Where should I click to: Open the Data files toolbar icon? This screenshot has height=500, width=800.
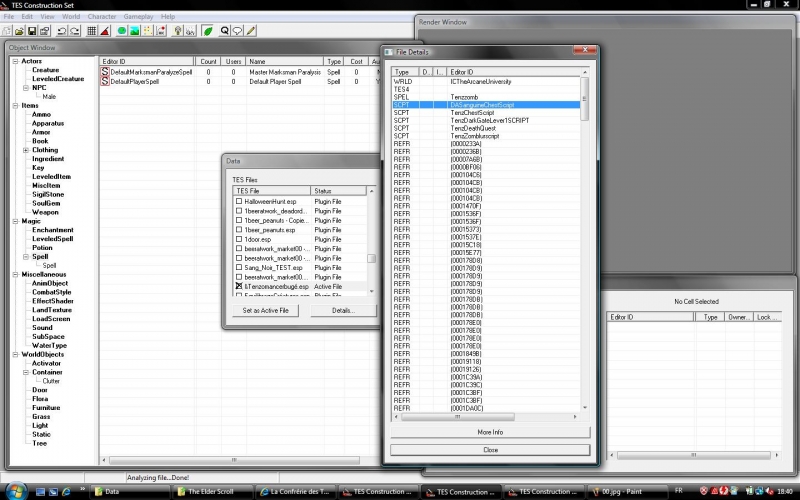19,31
